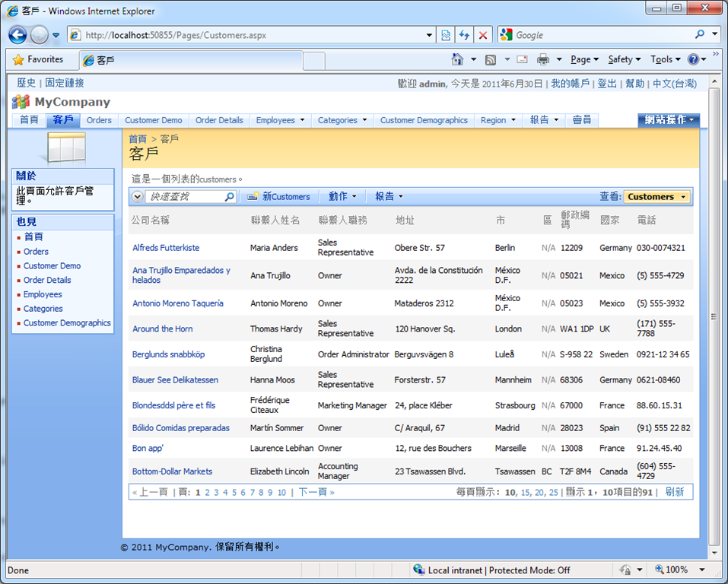Switch to the Order Details tab
This screenshot has height=584, width=728.
tap(219, 120)
